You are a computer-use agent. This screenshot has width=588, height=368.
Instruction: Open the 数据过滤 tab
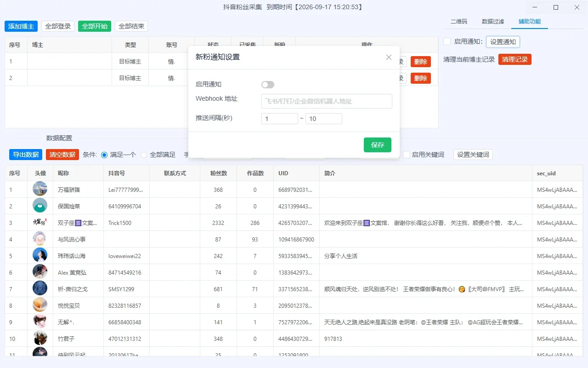(493, 22)
